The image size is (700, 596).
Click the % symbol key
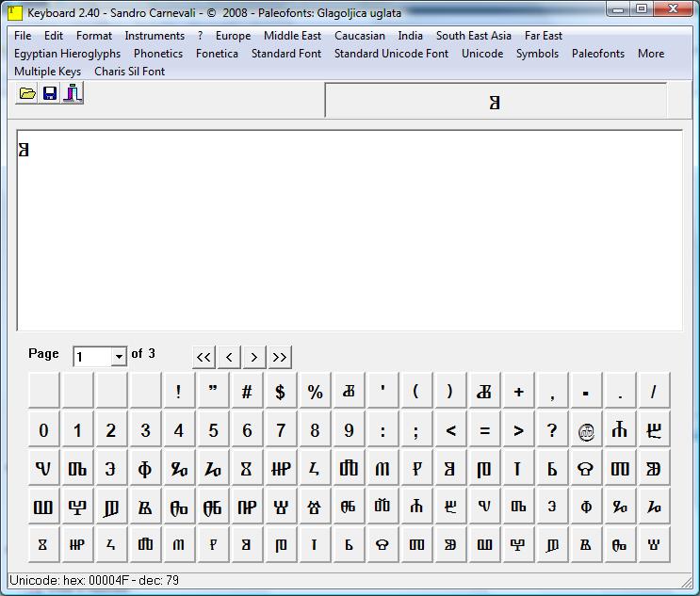[x=315, y=392]
